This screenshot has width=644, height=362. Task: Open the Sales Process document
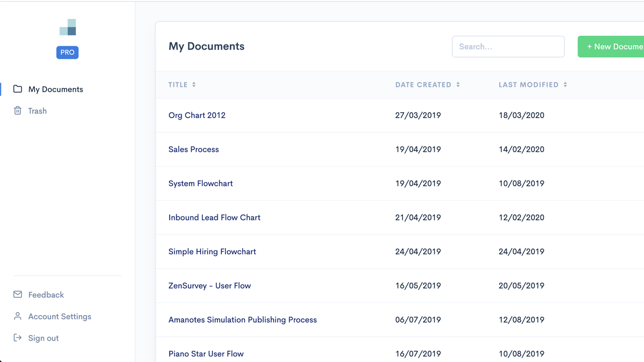coord(194,149)
